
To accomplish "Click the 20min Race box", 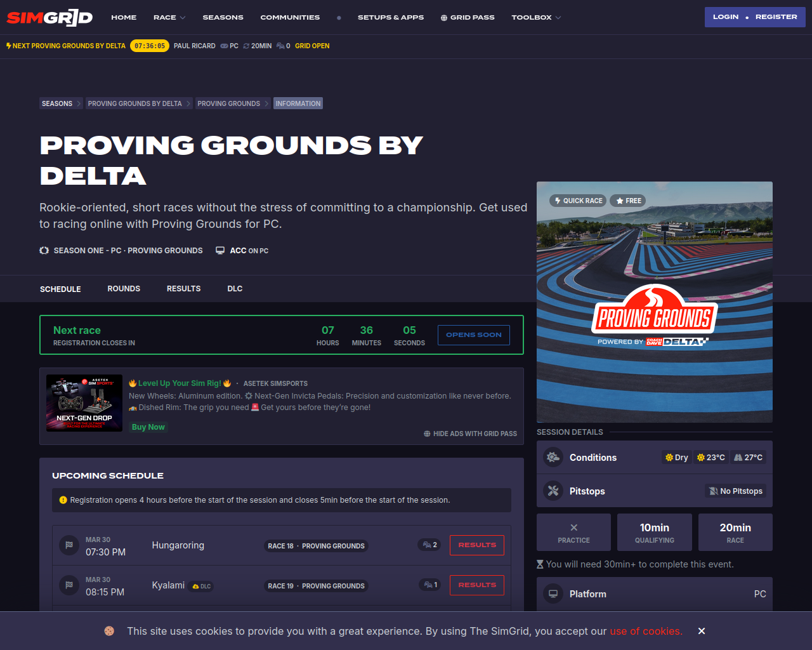I will point(735,532).
